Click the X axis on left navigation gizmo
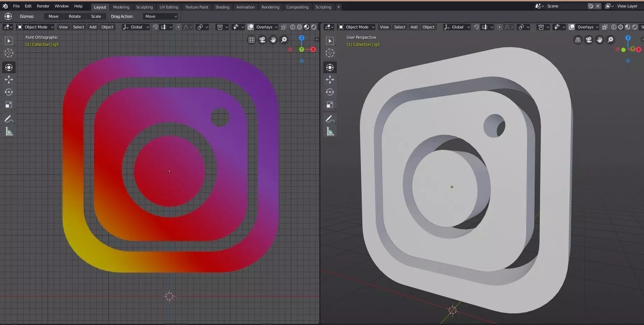 (313, 49)
